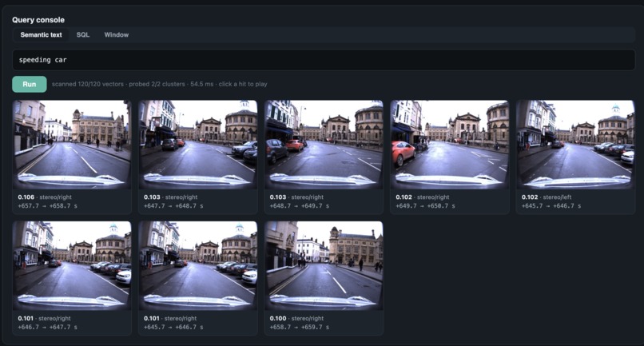Open the hit thumbnail for +647.7 → +648.7 s

[x=198, y=145]
